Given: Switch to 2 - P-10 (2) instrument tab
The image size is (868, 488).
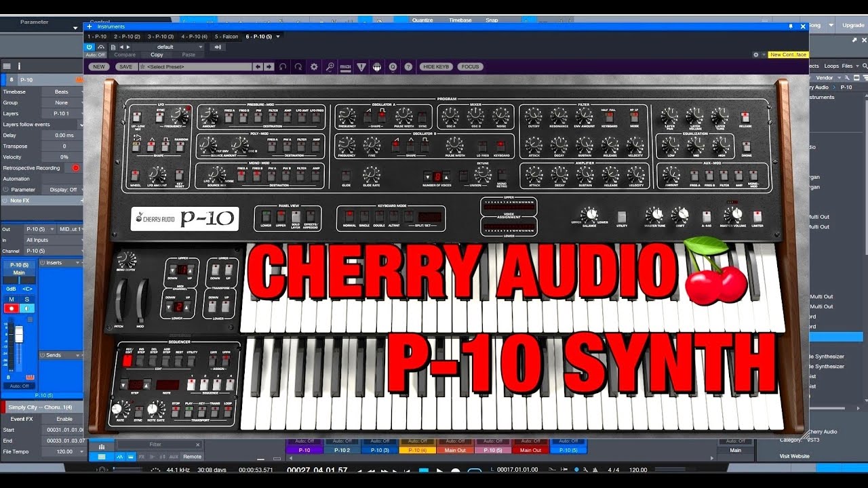Looking at the screenshot, I should pos(127,37).
